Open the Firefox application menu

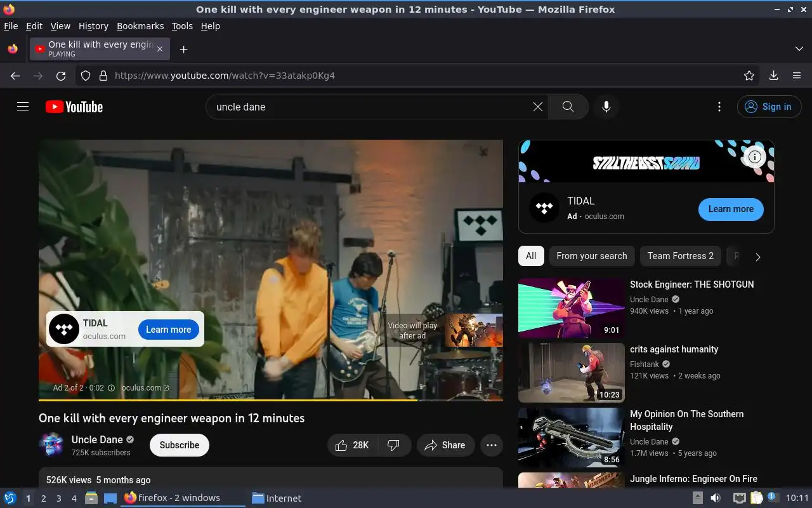pyautogui.click(x=797, y=76)
